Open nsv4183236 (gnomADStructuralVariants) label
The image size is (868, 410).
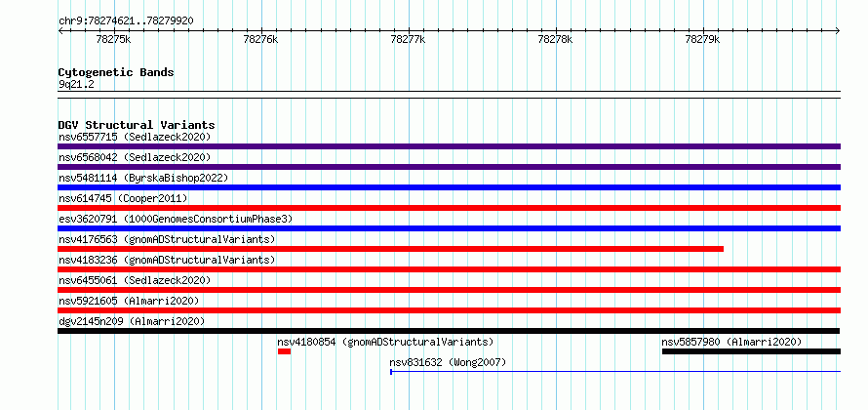167,260
